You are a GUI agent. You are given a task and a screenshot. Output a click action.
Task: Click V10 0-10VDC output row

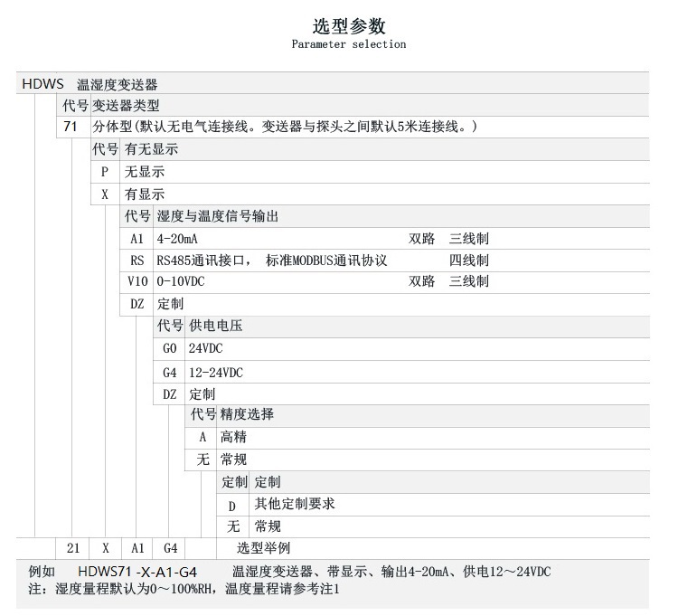(385, 281)
